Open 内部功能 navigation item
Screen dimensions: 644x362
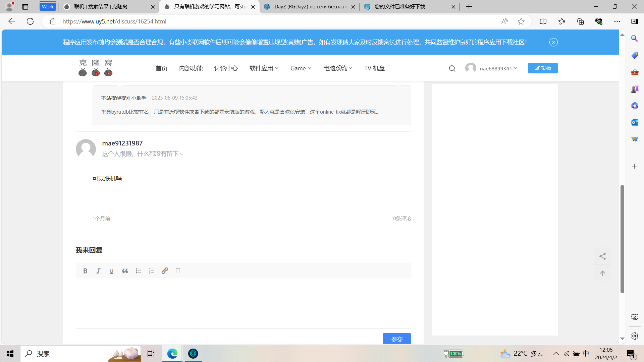(x=191, y=68)
